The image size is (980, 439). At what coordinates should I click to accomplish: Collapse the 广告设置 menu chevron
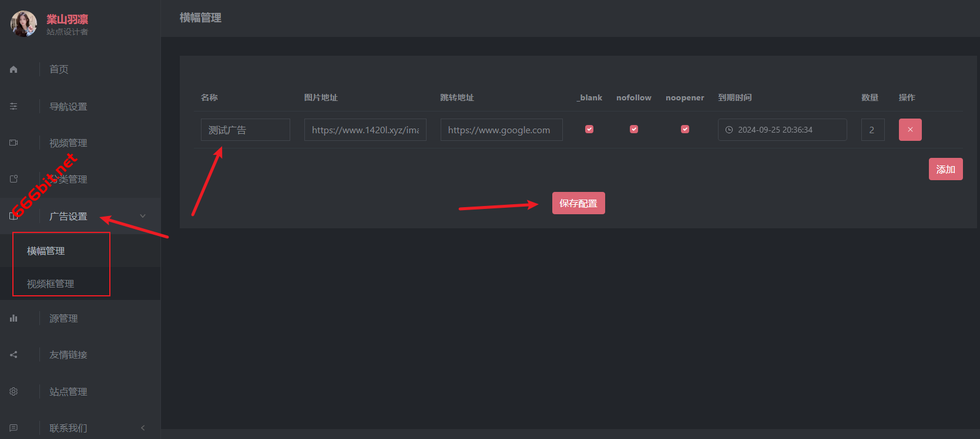(143, 216)
